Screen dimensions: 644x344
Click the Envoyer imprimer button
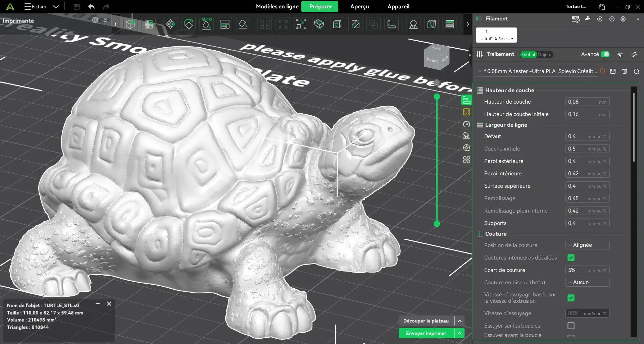pyautogui.click(x=426, y=333)
